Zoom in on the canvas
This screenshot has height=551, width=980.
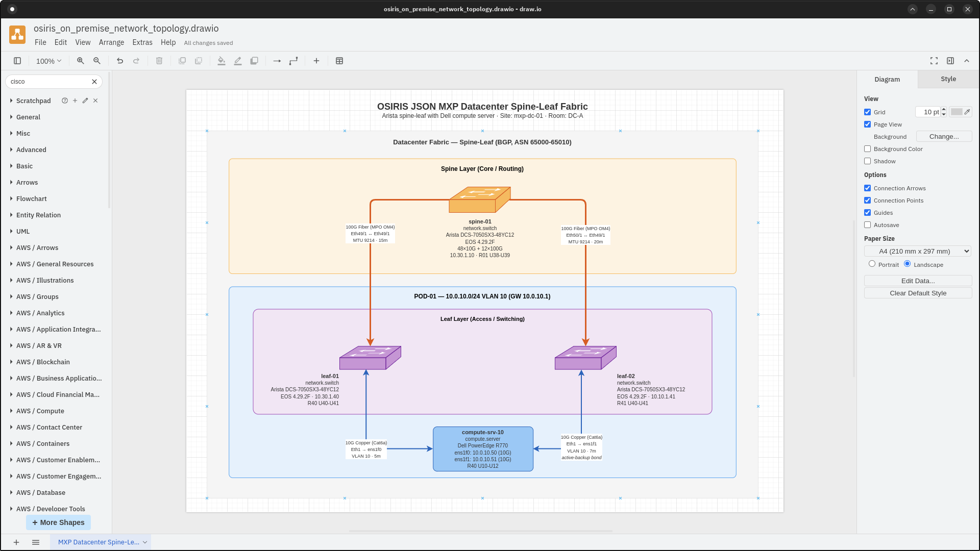pos(80,61)
